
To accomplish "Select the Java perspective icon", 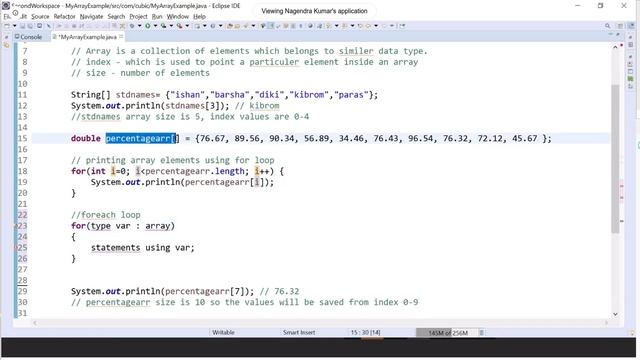I will point(631,26).
